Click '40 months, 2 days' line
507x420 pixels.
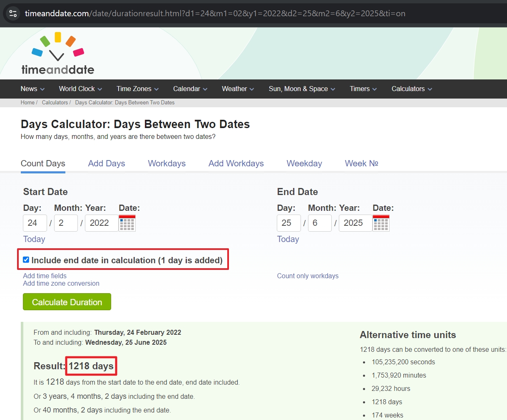click(102, 410)
